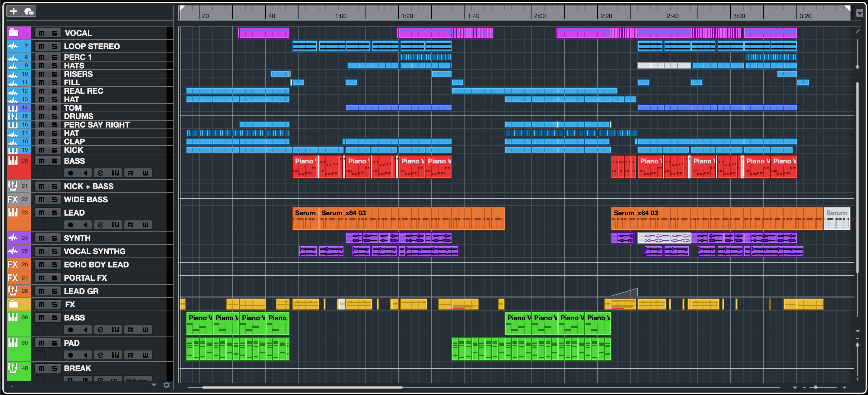The image size is (868, 395).
Task: Open dropdown arrow beside track list settings
Action: [x=154, y=385]
